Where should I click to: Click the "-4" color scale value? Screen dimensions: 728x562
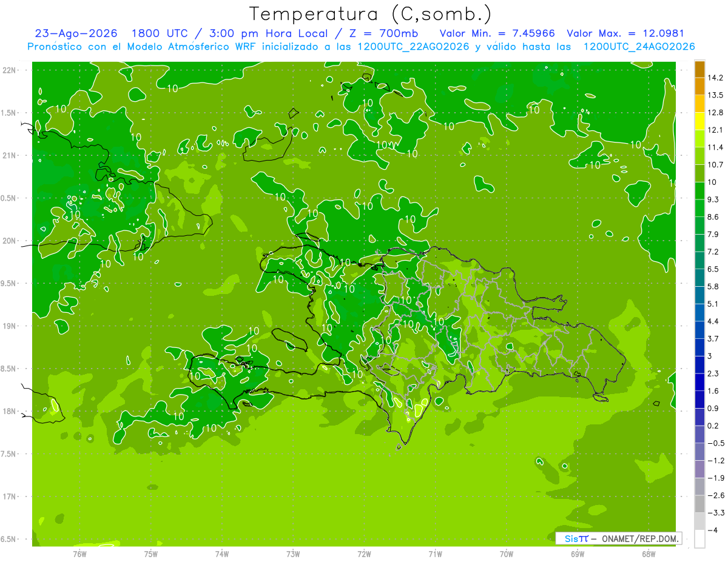713,530
